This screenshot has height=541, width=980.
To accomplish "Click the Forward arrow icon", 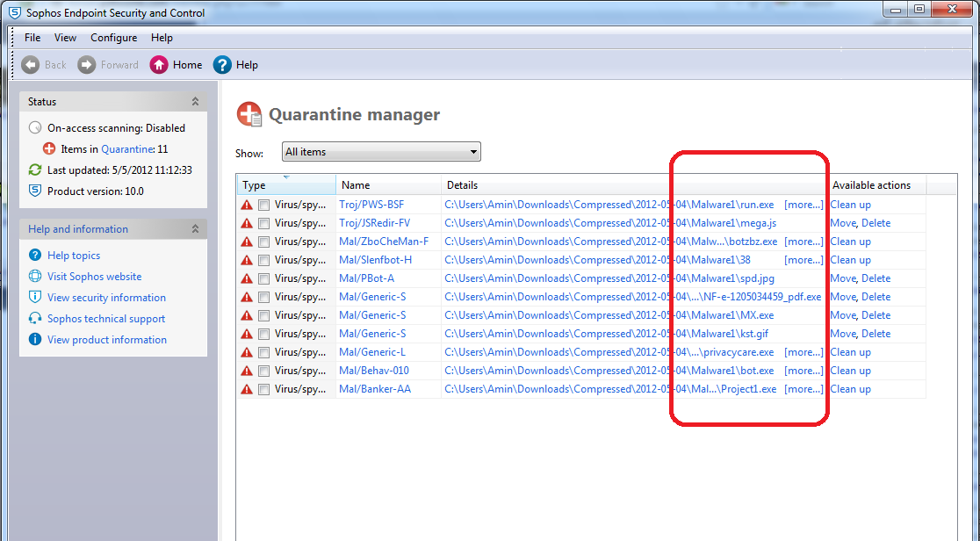I will point(87,64).
